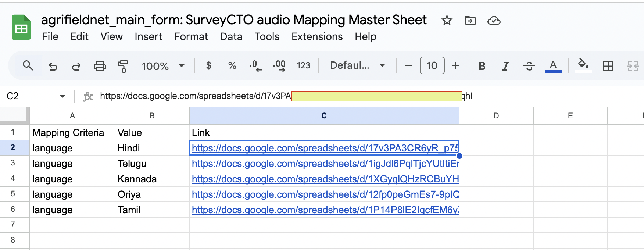The height and width of the screenshot is (250, 644).
Task: Open the Hindi spreadsheet link
Action: coord(325,148)
